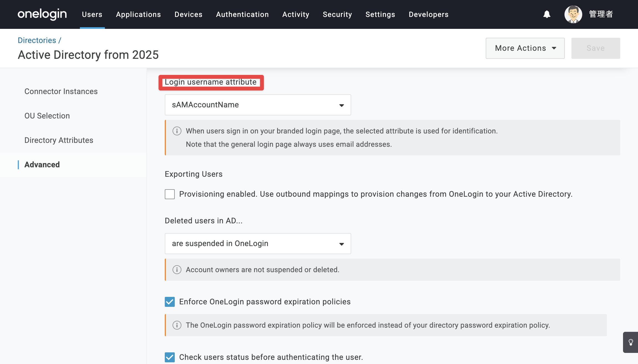Switch to OU Selection tab
Image resolution: width=638 pixels, height=364 pixels.
(47, 116)
